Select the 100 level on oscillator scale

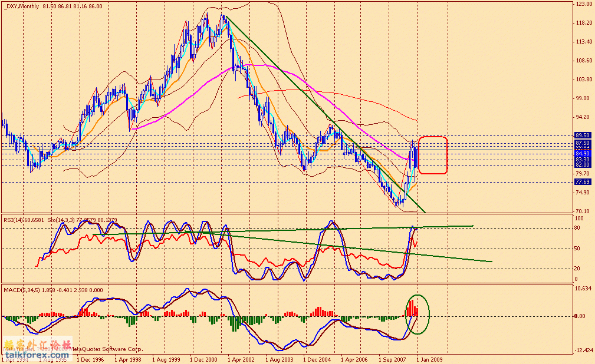tap(579, 219)
